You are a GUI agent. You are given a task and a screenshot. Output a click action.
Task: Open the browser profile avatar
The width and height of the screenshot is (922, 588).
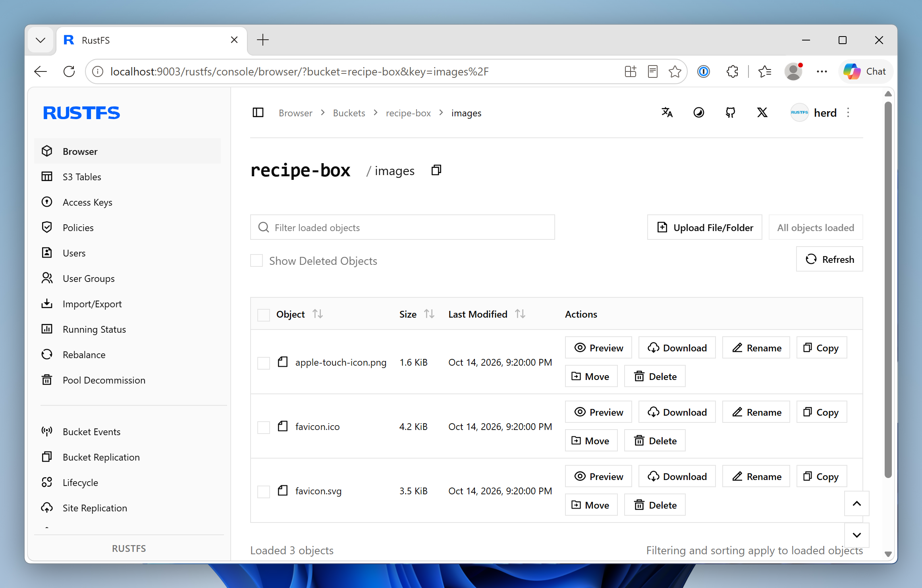pos(793,71)
